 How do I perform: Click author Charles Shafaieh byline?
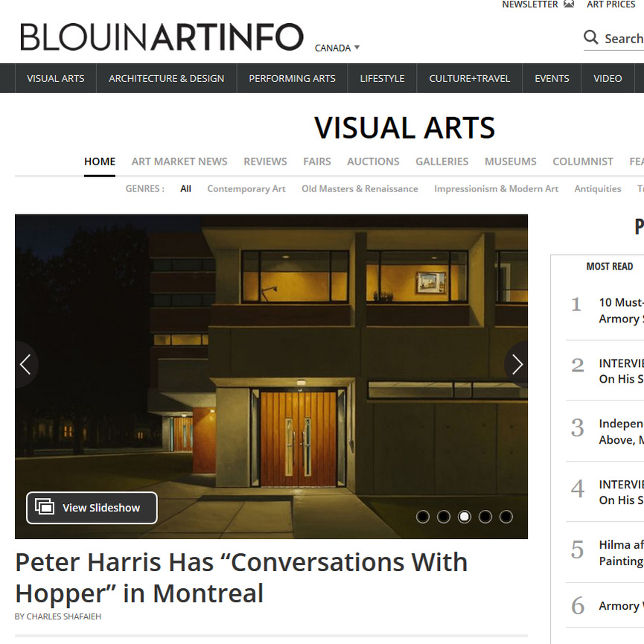pyautogui.click(x=58, y=616)
